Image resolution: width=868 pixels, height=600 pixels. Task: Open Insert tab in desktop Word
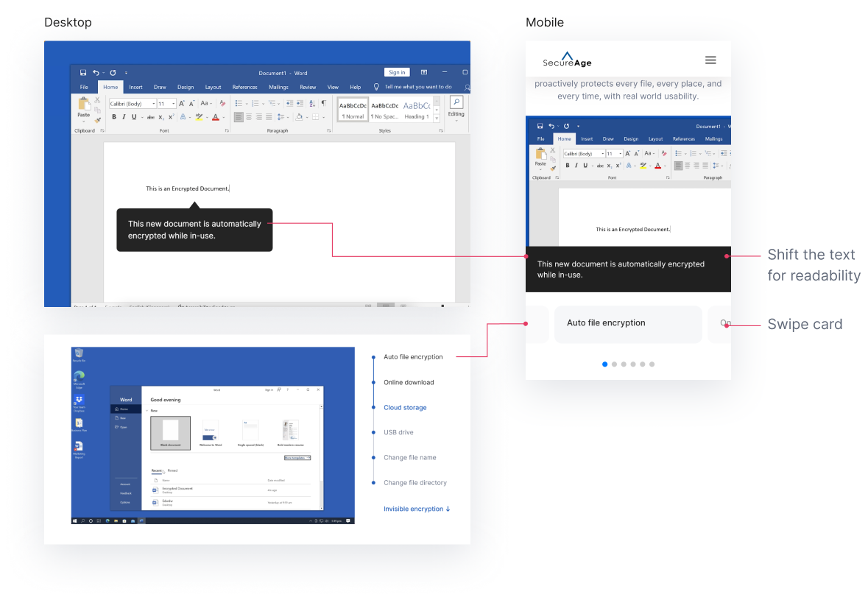click(x=135, y=87)
